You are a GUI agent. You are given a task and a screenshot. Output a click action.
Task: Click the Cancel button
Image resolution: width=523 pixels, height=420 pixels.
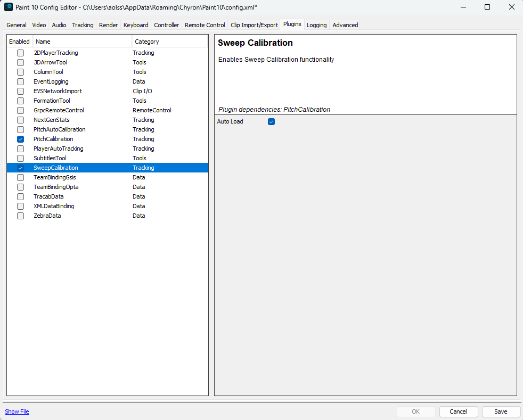tap(459, 411)
